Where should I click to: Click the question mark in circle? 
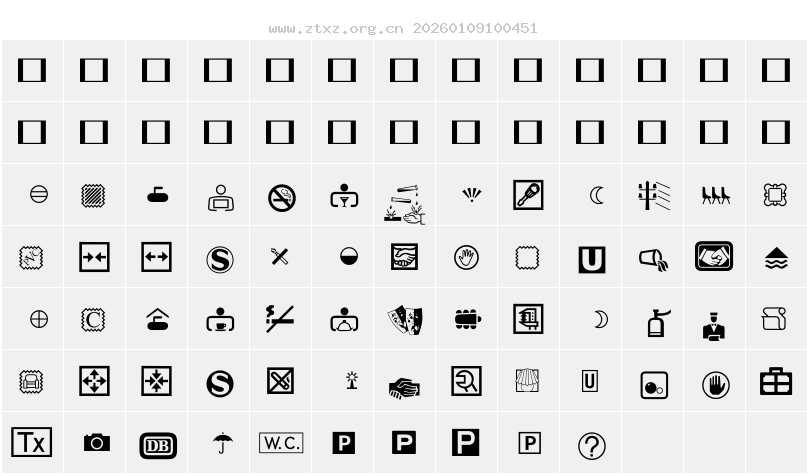pos(592,446)
